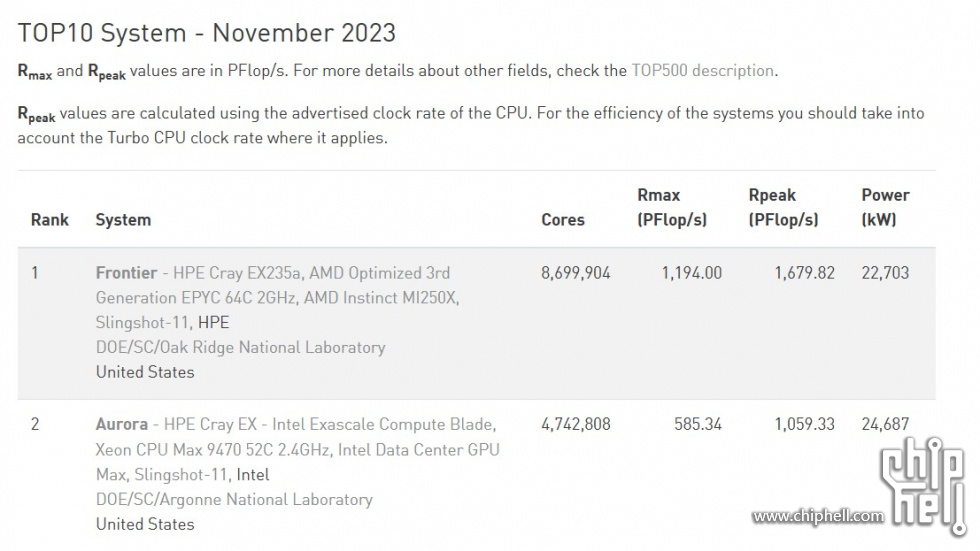980x551 pixels.
Task: Click Frontier's Rmax value 1,194.00
Action: click(692, 273)
